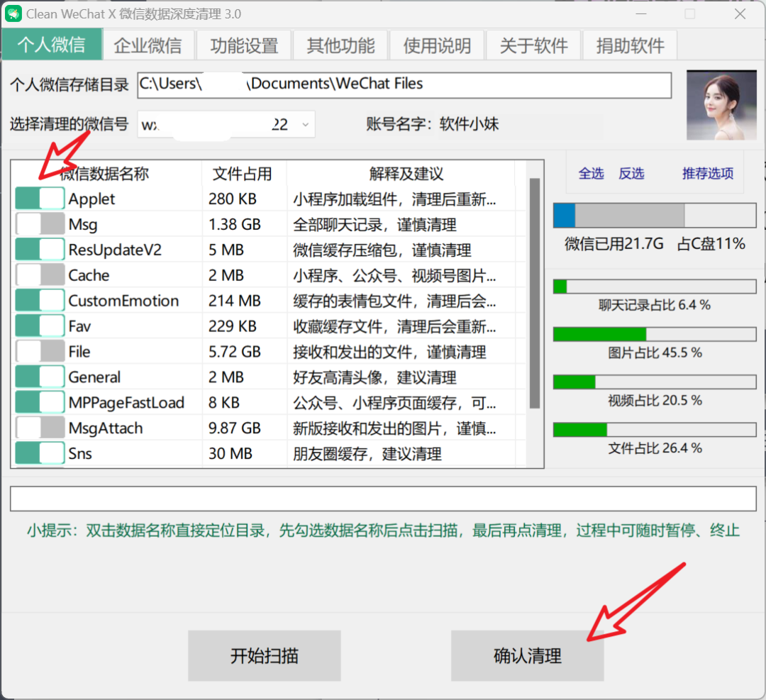This screenshot has height=700, width=766.
Task: Click 微信缓存压缩包，谨慎清理 description
Action: (x=382, y=250)
